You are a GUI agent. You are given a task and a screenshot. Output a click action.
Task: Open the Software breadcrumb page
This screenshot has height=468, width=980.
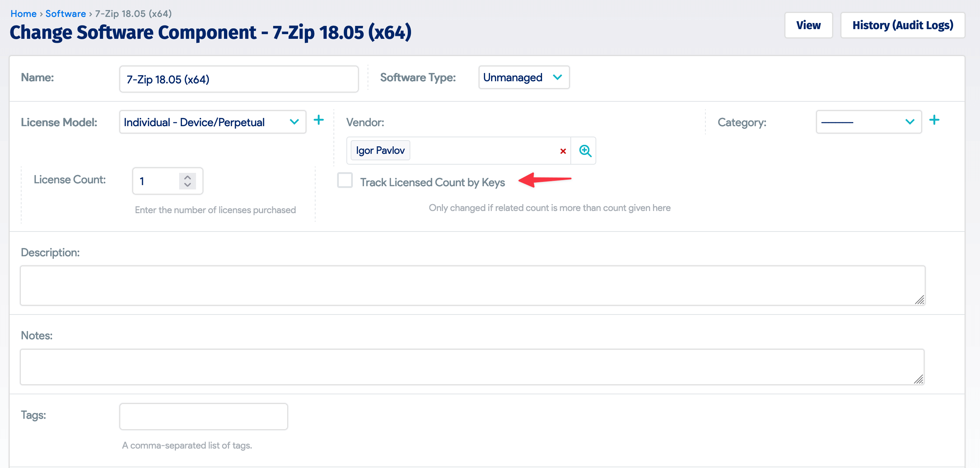point(65,13)
